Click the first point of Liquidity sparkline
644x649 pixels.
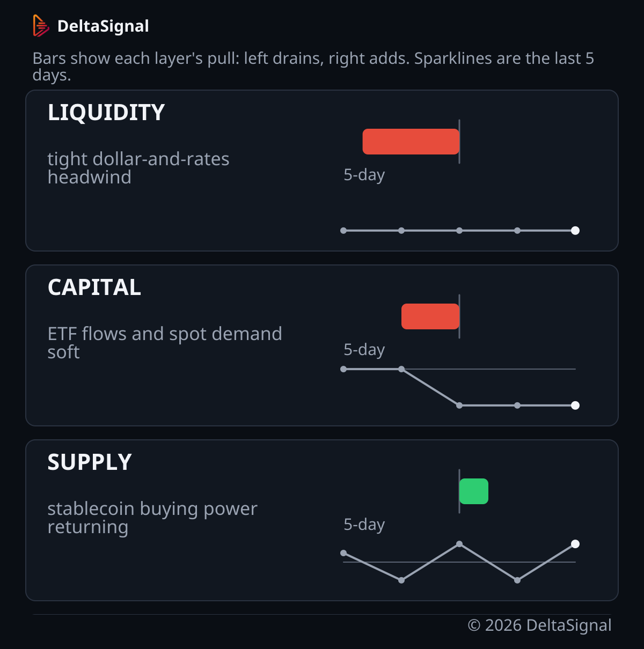pos(343,231)
